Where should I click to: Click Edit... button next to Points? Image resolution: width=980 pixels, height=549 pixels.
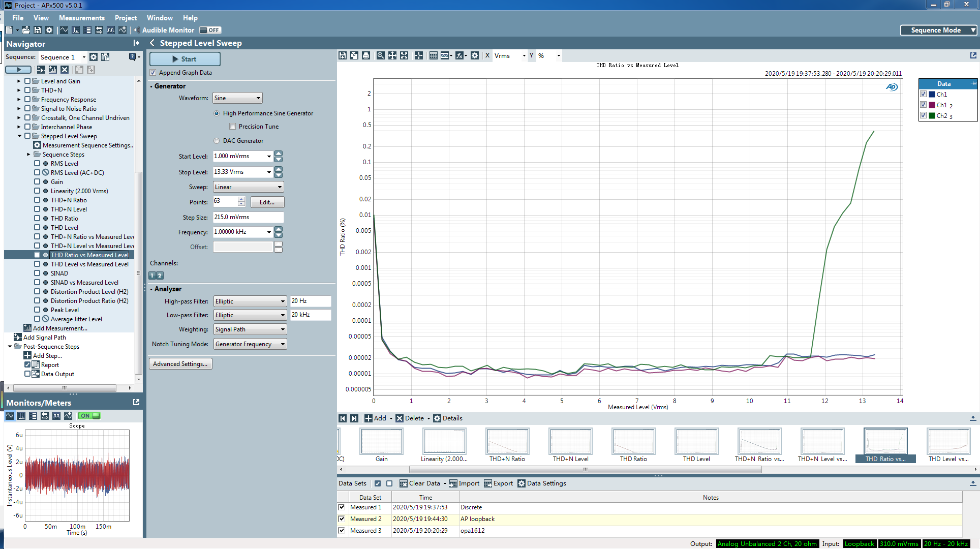pos(267,202)
